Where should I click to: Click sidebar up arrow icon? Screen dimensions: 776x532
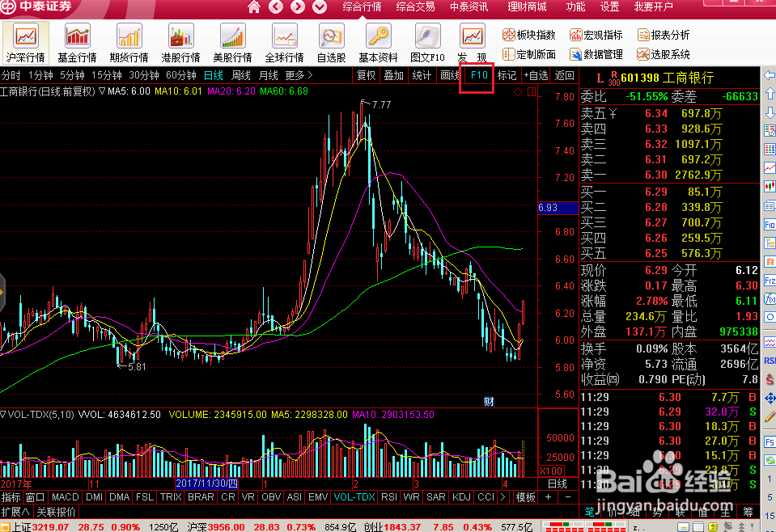(x=770, y=94)
